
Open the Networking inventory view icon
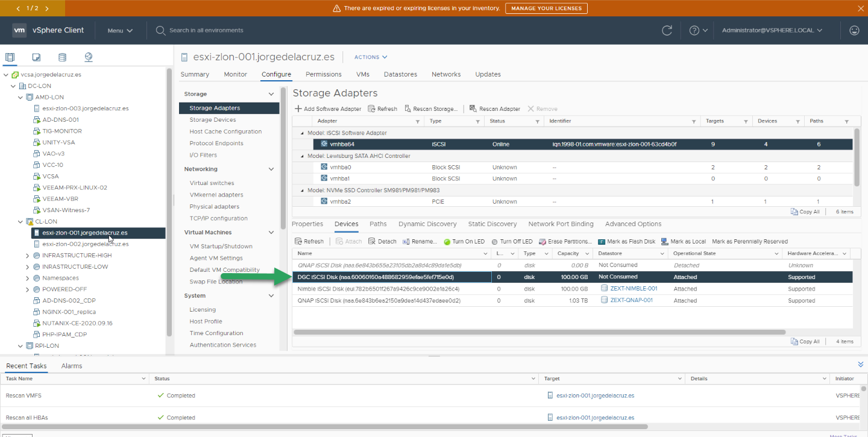click(89, 57)
